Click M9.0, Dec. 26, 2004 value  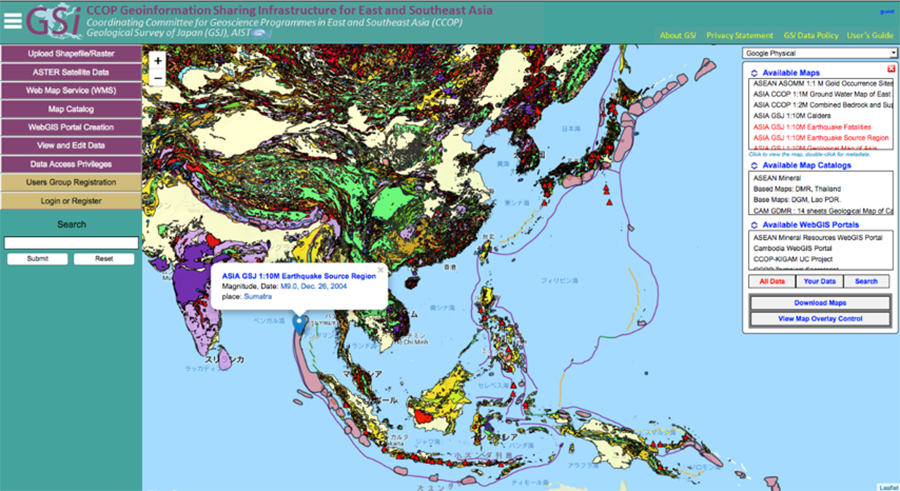pyautogui.click(x=313, y=287)
